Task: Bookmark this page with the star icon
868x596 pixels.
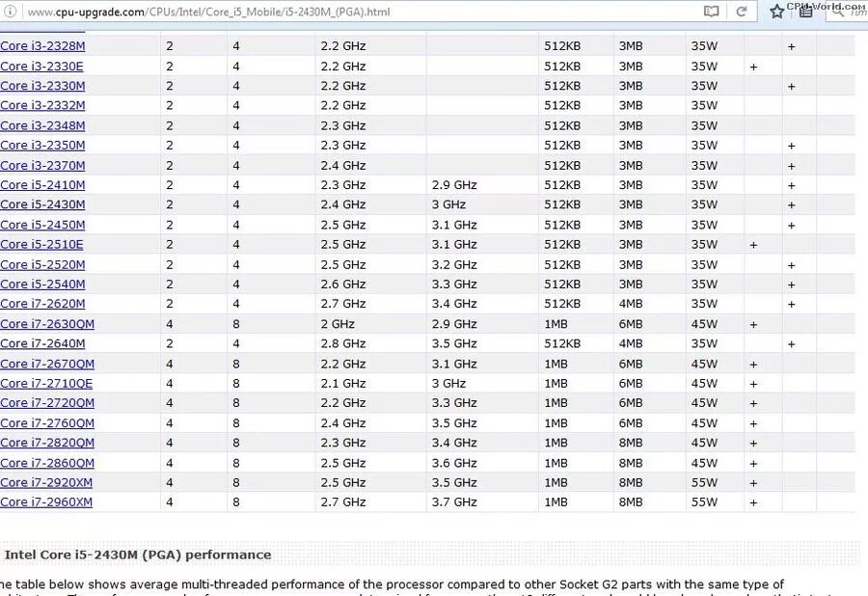Action: [x=776, y=11]
